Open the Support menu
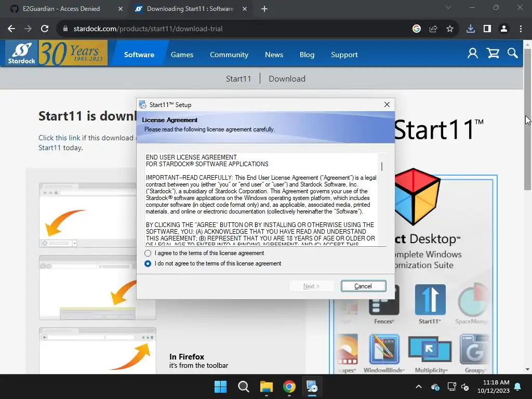This screenshot has height=399, width=532. (x=344, y=55)
